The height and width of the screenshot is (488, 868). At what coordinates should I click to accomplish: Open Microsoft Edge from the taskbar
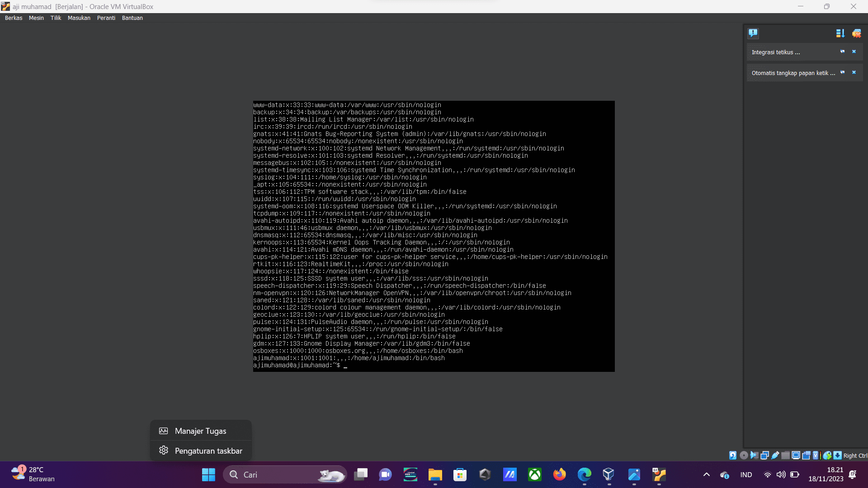pos(584,474)
